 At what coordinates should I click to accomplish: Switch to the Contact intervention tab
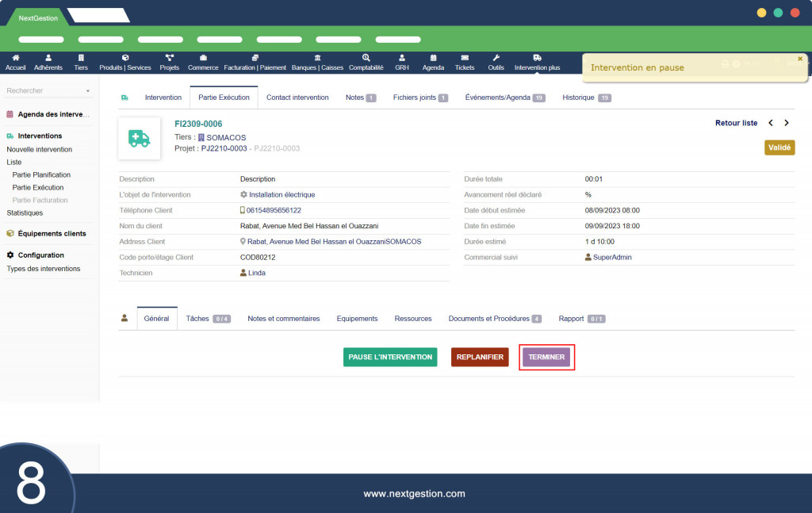(x=297, y=98)
